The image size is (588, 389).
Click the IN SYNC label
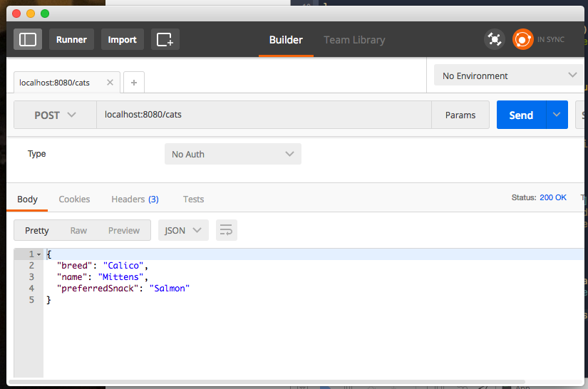(550, 39)
